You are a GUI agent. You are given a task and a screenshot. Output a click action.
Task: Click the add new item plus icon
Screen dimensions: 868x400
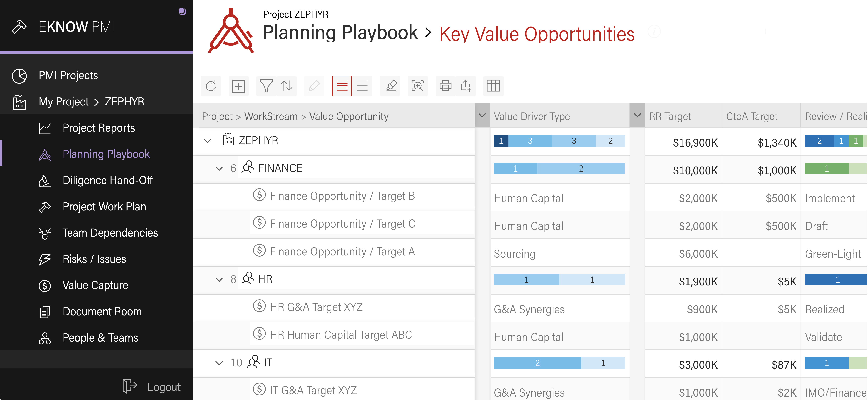pyautogui.click(x=238, y=86)
